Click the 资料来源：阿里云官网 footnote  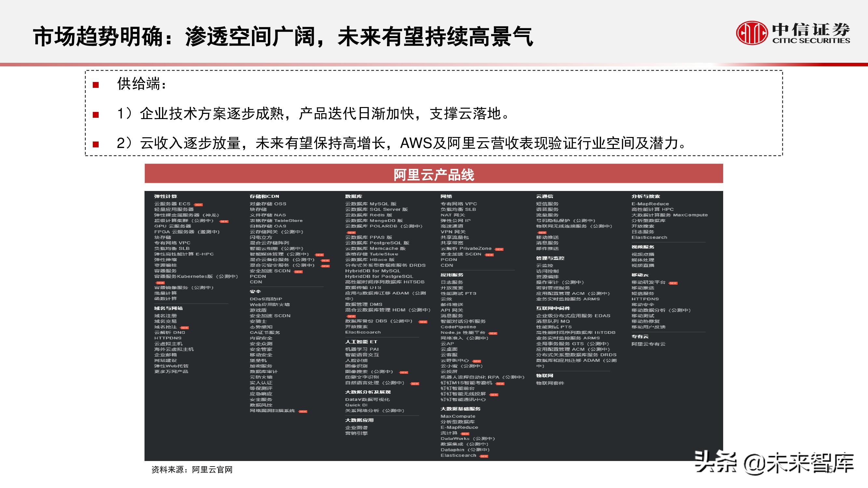tap(192, 469)
